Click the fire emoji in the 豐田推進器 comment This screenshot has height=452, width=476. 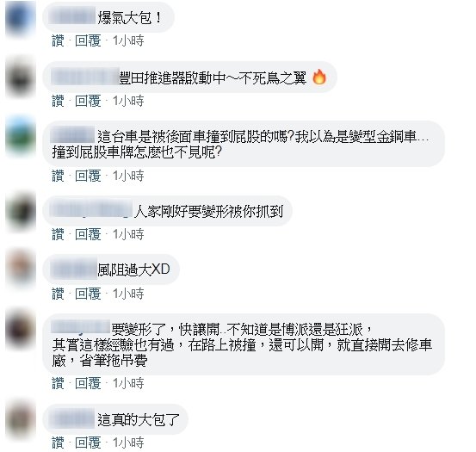click(319, 77)
